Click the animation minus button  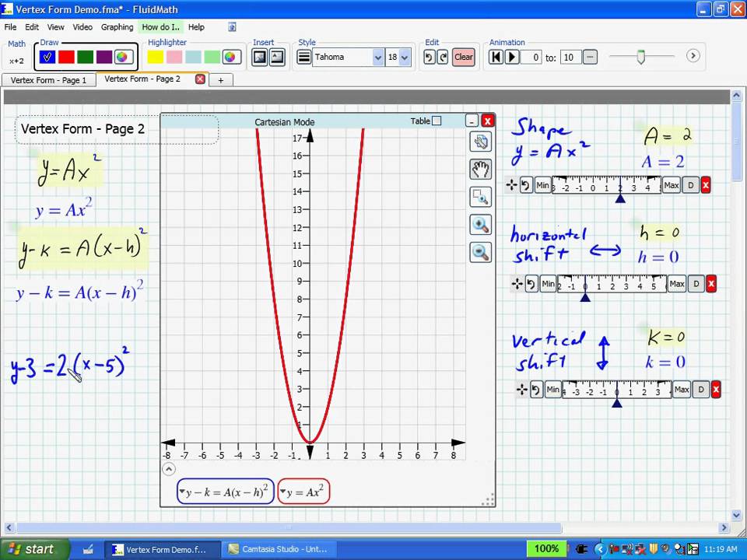(x=590, y=57)
